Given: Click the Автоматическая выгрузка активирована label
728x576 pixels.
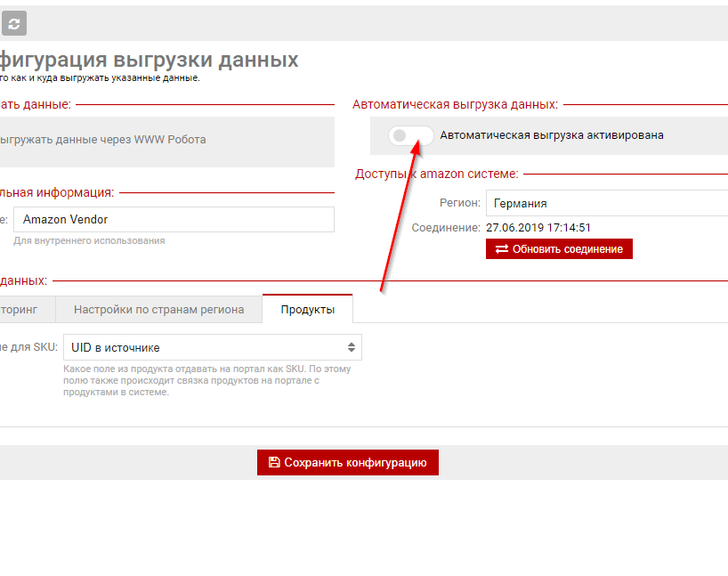Looking at the screenshot, I should (552, 135).
